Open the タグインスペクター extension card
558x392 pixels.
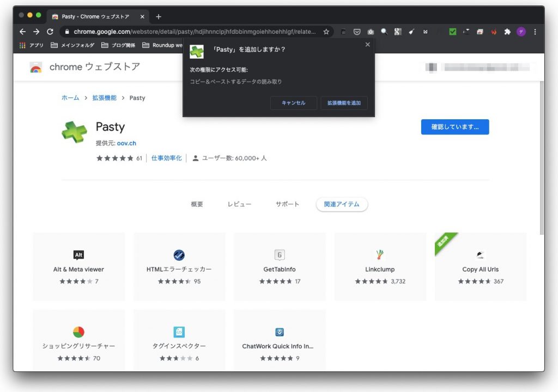pos(179,340)
